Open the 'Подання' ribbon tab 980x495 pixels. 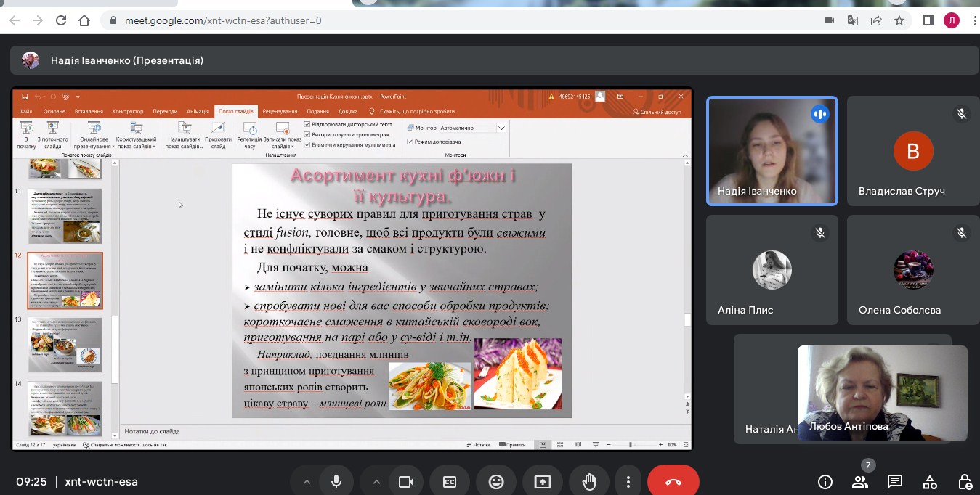pos(317,112)
